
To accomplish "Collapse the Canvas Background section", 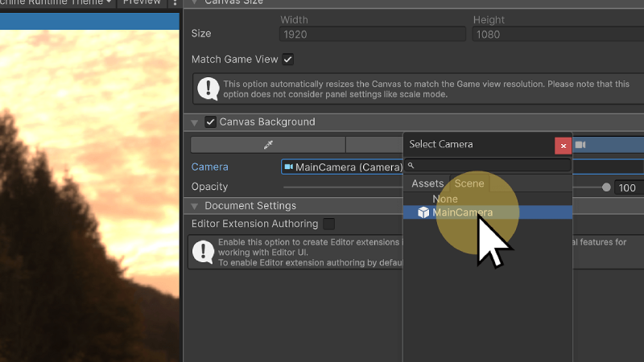I will click(195, 122).
